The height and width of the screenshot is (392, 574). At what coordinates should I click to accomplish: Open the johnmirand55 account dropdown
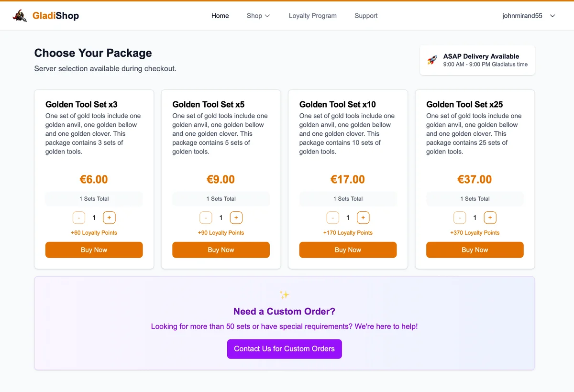(529, 16)
